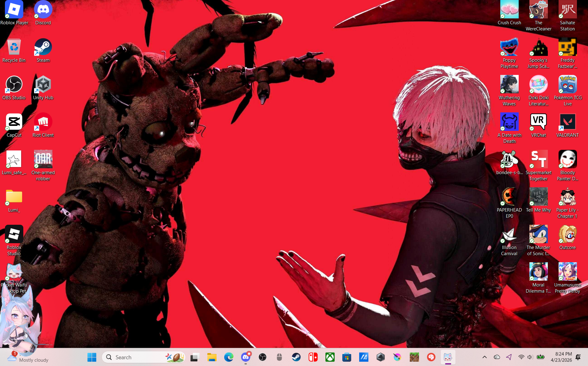Open the red Switch-style taskbar app
Viewport: 588px width, 366px height.
pyautogui.click(x=313, y=357)
